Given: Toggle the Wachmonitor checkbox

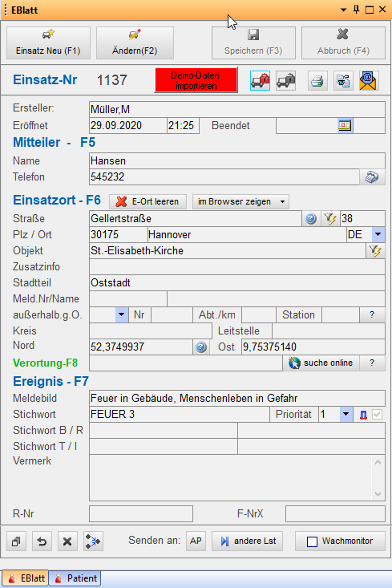Looking at the screenshot, I should point(312,541).
